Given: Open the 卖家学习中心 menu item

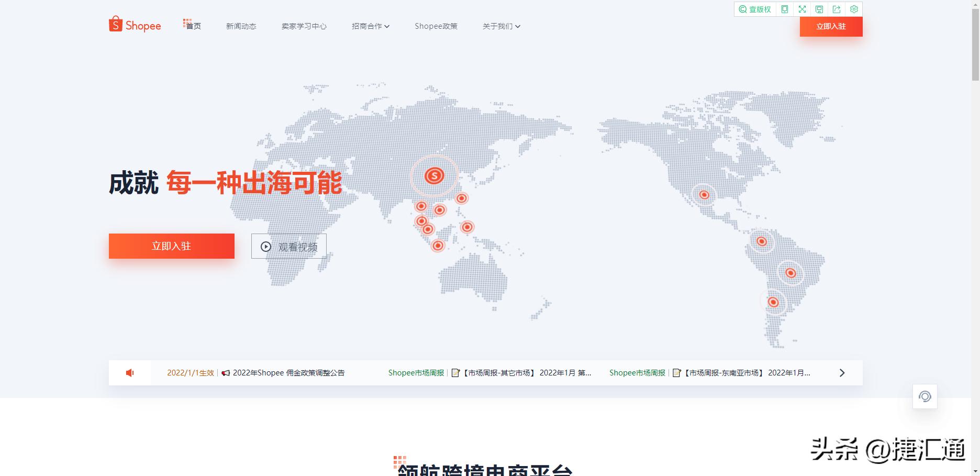Looking at the screenshot, I should (x=304, y=26).
